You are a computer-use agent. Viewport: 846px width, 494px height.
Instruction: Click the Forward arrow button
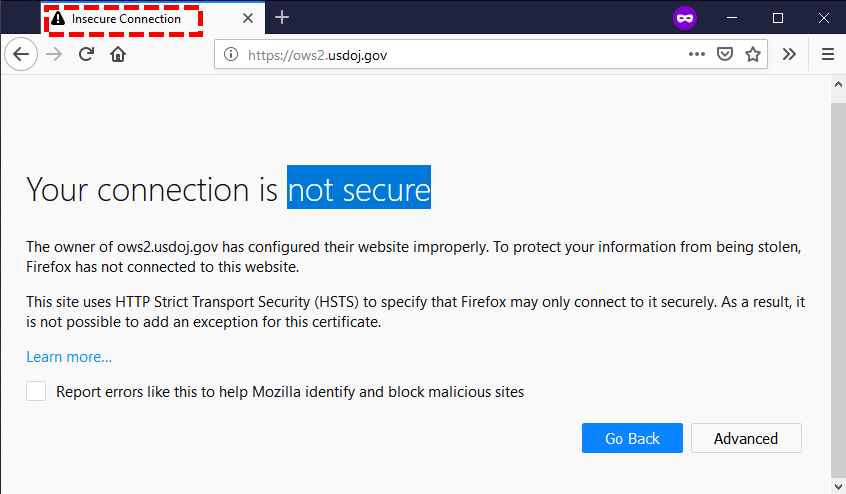point(54,55)
